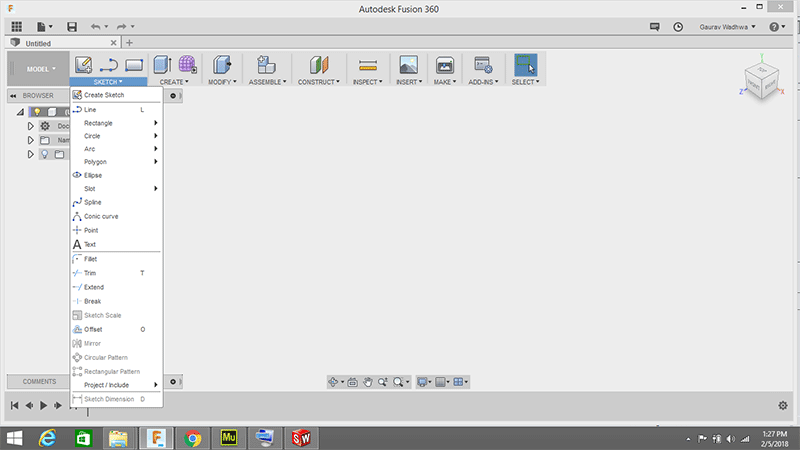Open Chrome from the taskbar
The height and width of the screenshot is (450, 800).
pos(192,438)
